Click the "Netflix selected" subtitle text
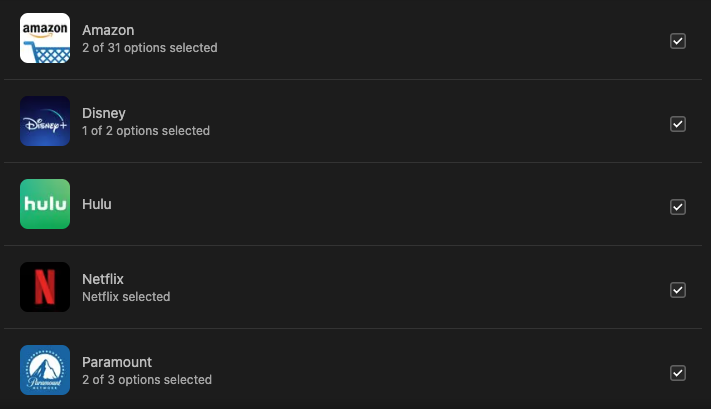 tap(126, 297)
